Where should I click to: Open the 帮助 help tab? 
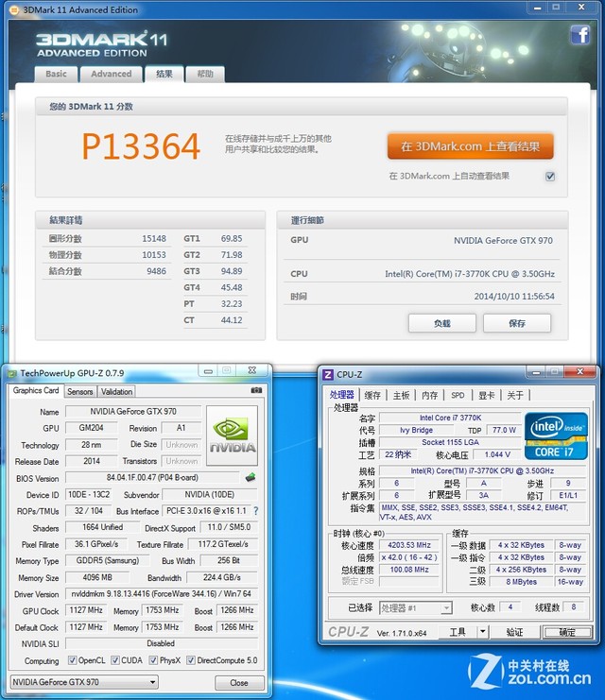[205, 74]
